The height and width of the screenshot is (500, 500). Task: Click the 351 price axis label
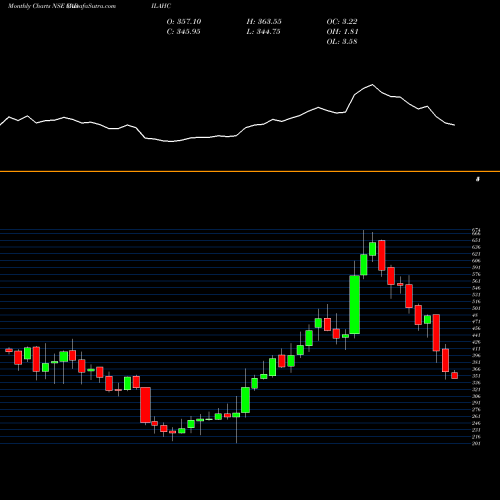pyautogui.click(x=476, y=376)
